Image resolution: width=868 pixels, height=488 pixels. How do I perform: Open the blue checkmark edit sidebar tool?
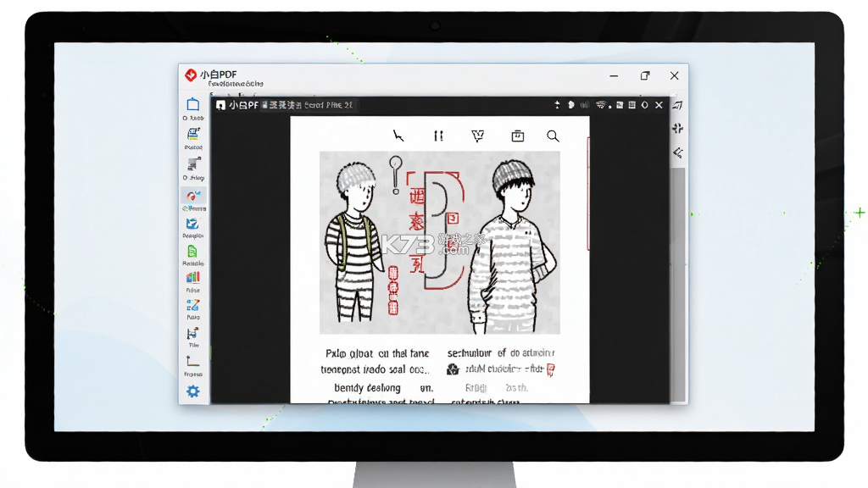(192, 224)
